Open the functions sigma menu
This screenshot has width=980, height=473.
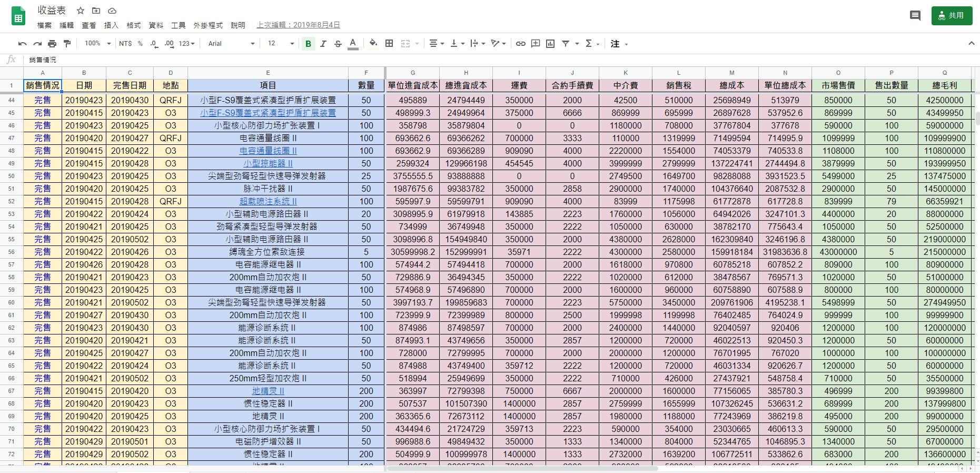(592, 44)
